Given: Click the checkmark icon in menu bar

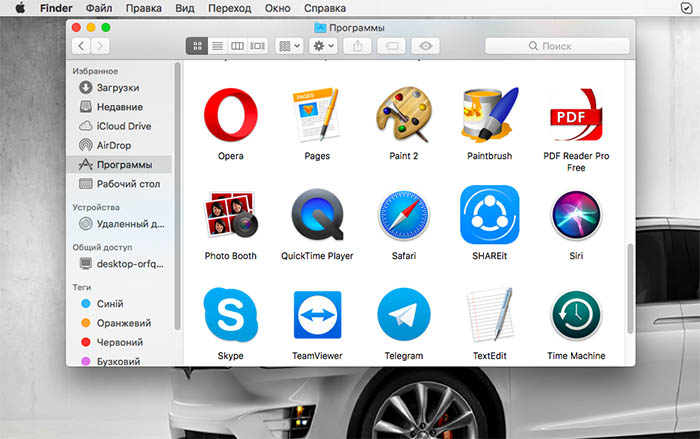Looking at the screenshot, I should tap(686, 8).
